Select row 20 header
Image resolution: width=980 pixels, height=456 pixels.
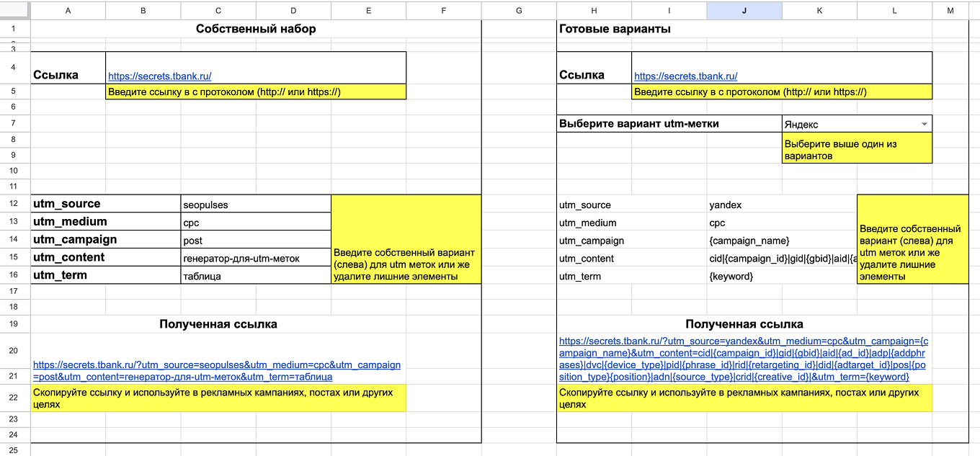pos(14,351)
